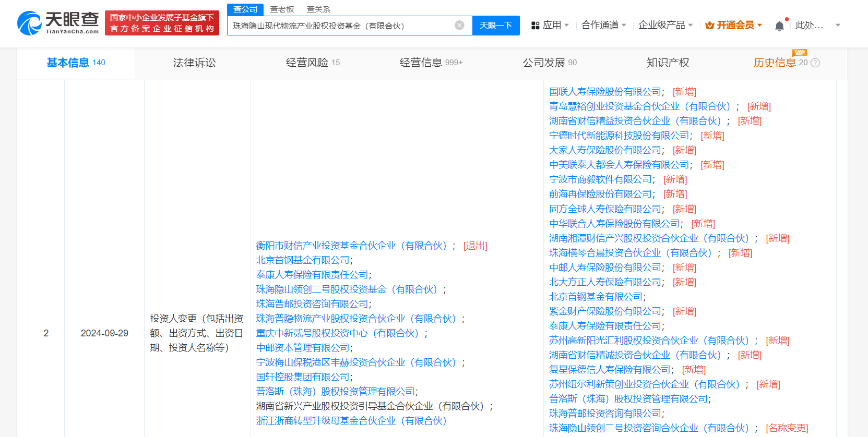Click the help question mark beside 历史信息
This screenshot has width=868, height=437.
click(x=815, y=63)
